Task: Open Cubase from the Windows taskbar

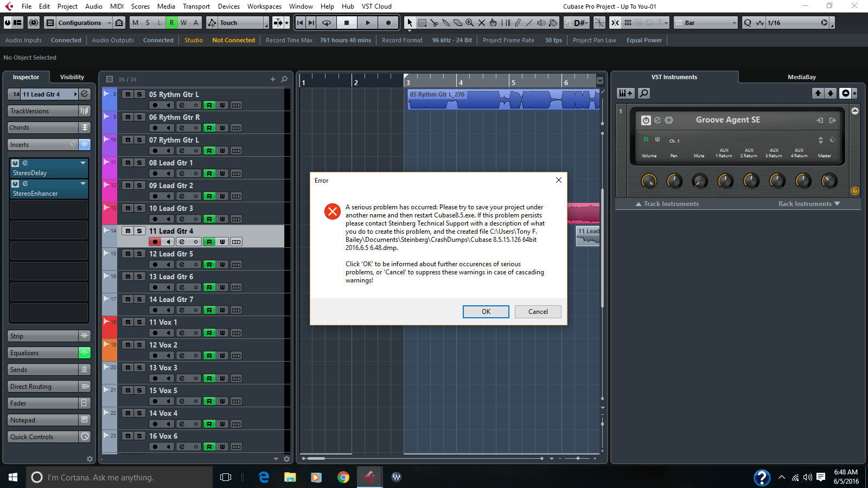Action: point(370,477)
